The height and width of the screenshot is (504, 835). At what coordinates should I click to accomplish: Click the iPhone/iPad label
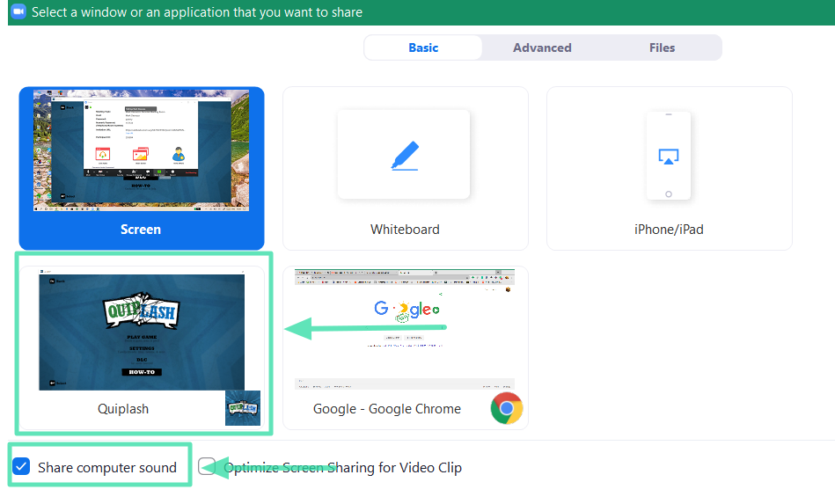(x=669, y=230)
